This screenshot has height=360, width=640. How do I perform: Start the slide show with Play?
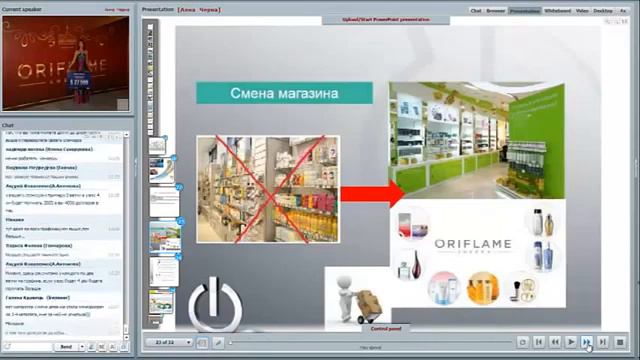tap(571, 342)
